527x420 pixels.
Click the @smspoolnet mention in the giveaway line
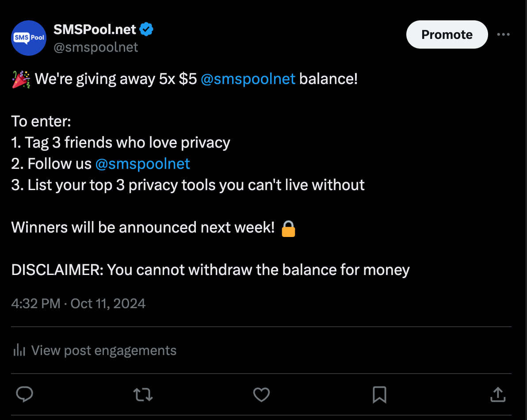(x=248, y=79)
